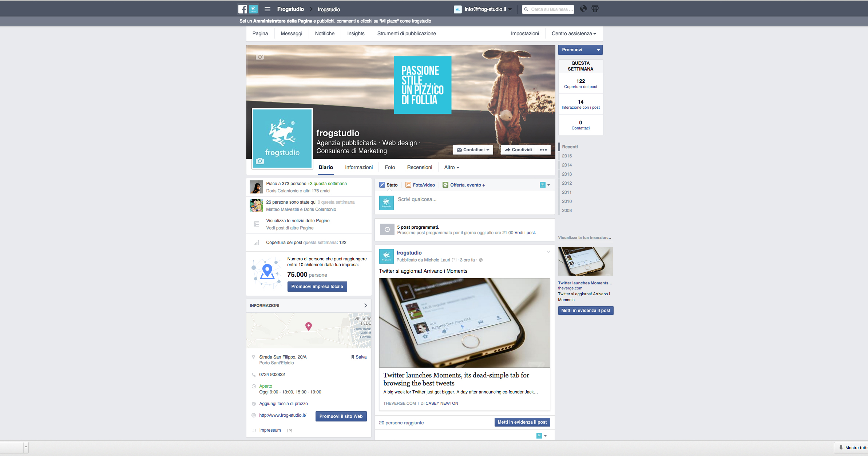The height and width of the screenshot is (456, 868).
Task: Switch to the Recensioni tab
Action: [420, 167]
